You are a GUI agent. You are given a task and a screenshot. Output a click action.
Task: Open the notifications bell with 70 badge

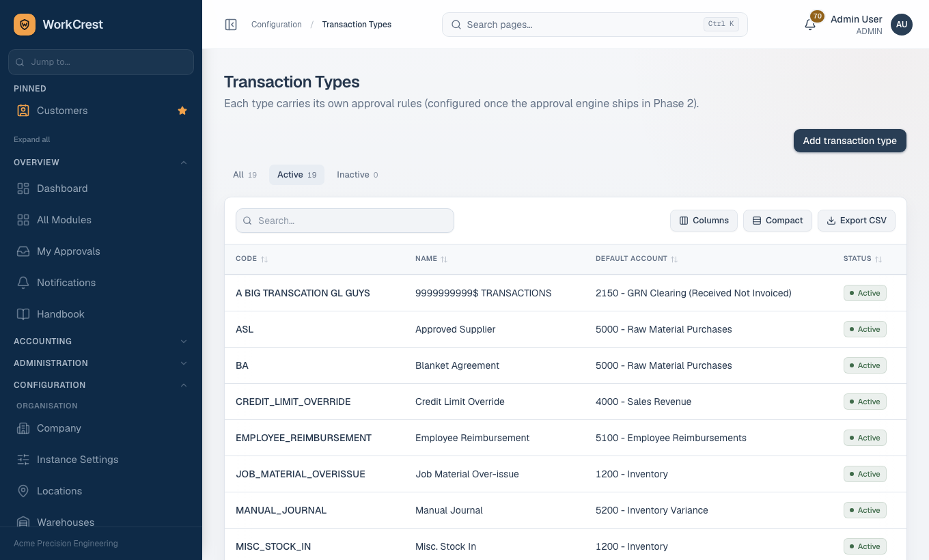[810, 25]
